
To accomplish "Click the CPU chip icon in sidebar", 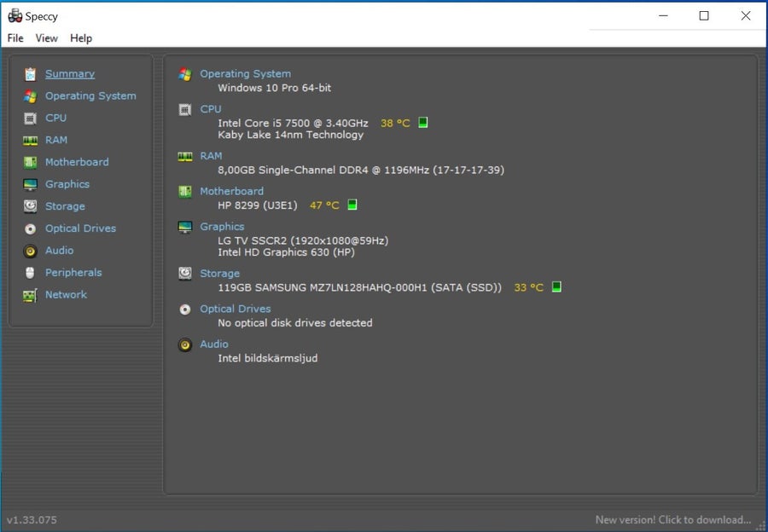I will click(x=31, y=119).
